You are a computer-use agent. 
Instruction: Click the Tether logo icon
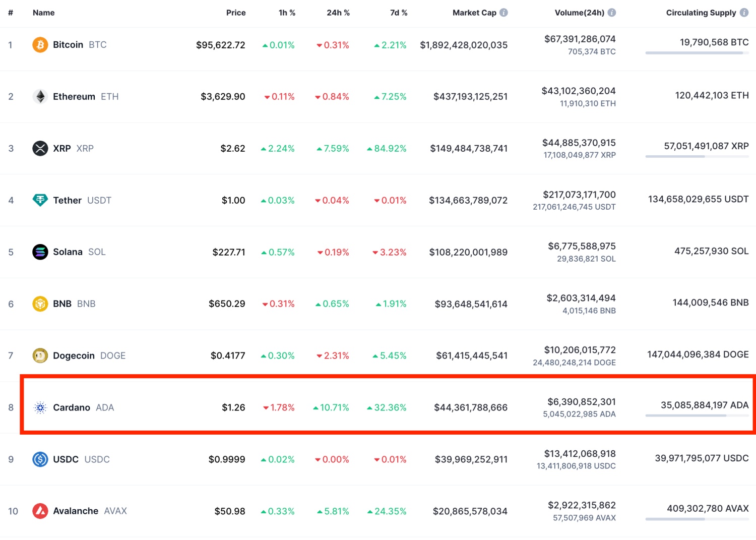tap(40, 200)
